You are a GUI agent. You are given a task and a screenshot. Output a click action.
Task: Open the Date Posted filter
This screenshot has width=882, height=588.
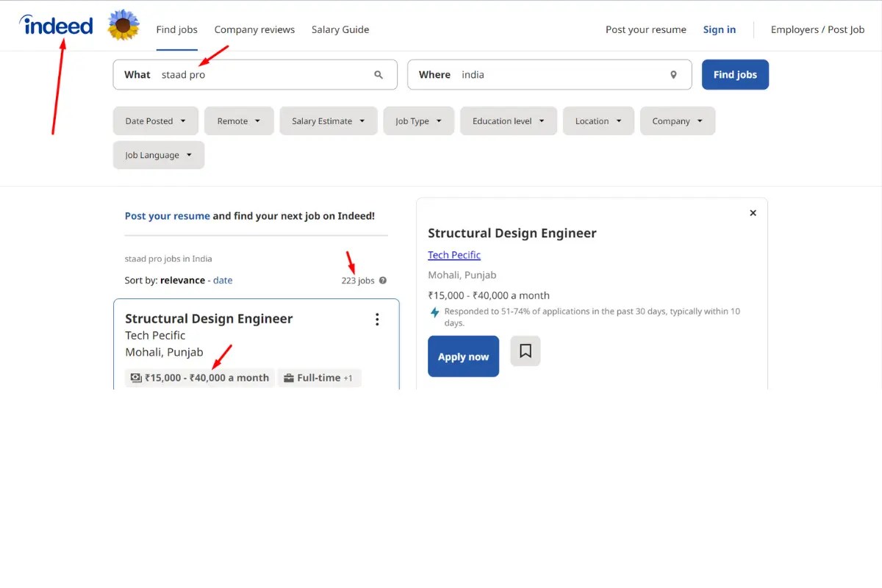click(x=156, y=121)
